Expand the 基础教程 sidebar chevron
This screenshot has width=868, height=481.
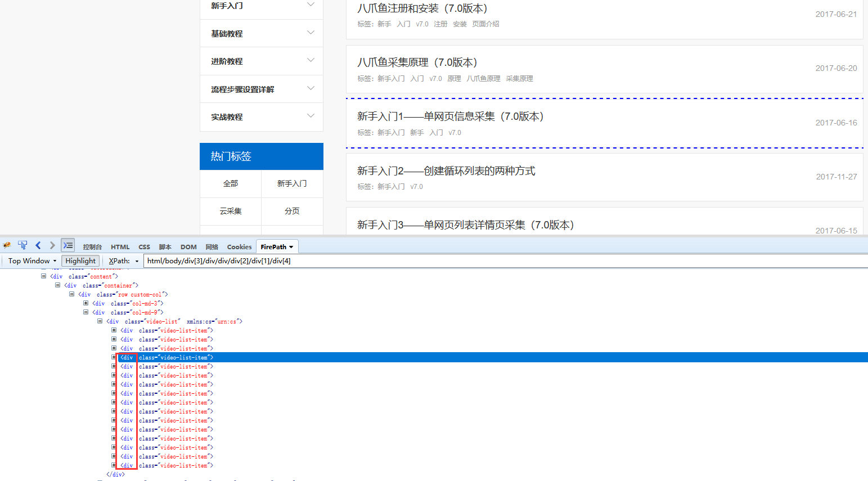(311, 33)
